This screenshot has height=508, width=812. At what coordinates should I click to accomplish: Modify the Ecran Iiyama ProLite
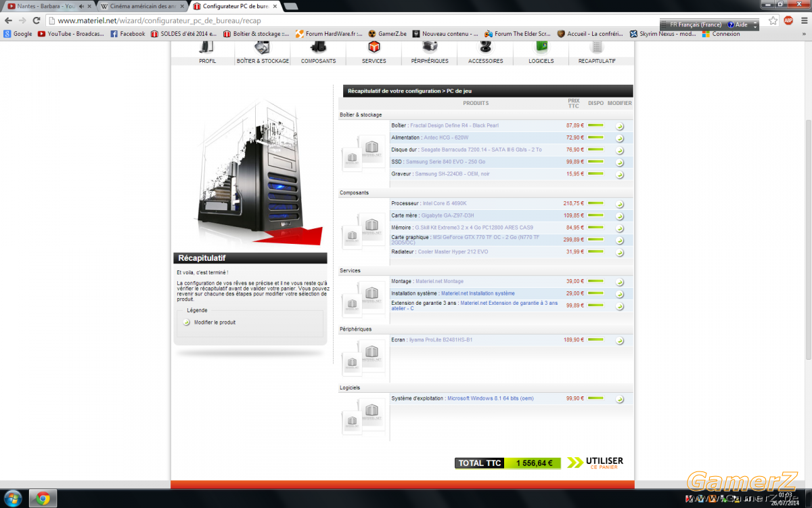point(619,341)
